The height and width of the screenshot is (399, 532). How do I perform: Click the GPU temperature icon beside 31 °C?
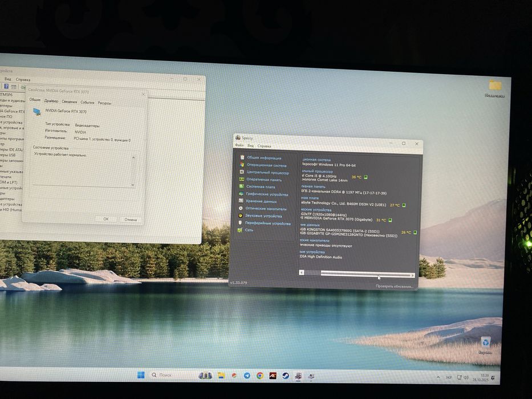390,220
